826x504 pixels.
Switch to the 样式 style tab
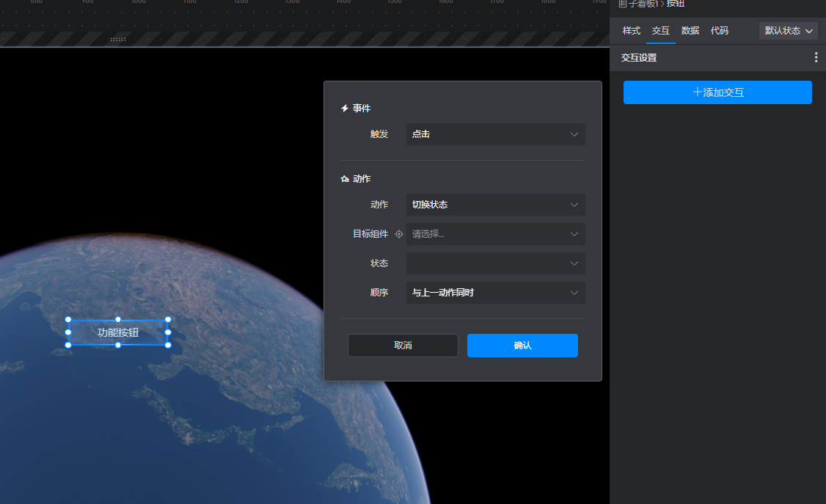631,31
